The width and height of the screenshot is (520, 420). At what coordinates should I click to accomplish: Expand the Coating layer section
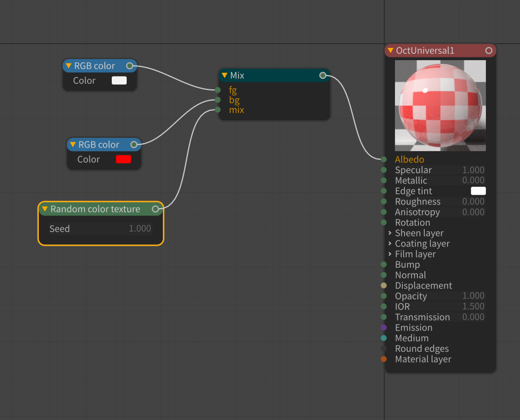(x=390, y=243)
